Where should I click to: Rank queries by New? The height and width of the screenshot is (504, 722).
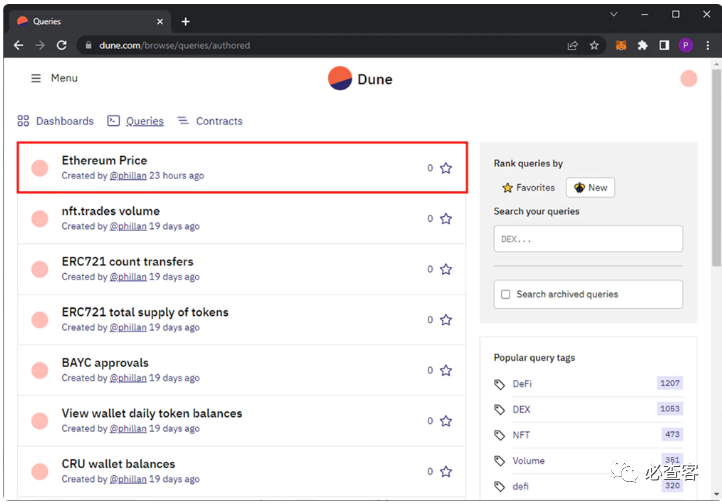tap(590, 187)
